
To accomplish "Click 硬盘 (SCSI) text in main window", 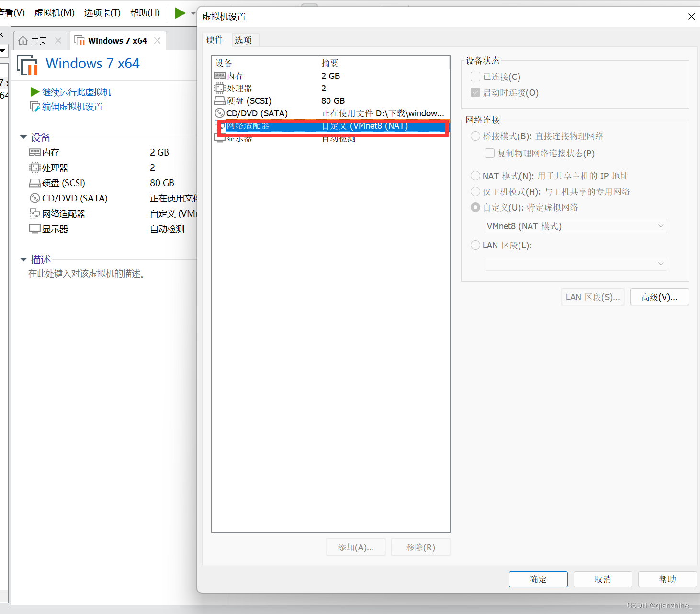I will click(x=64, y=183).
